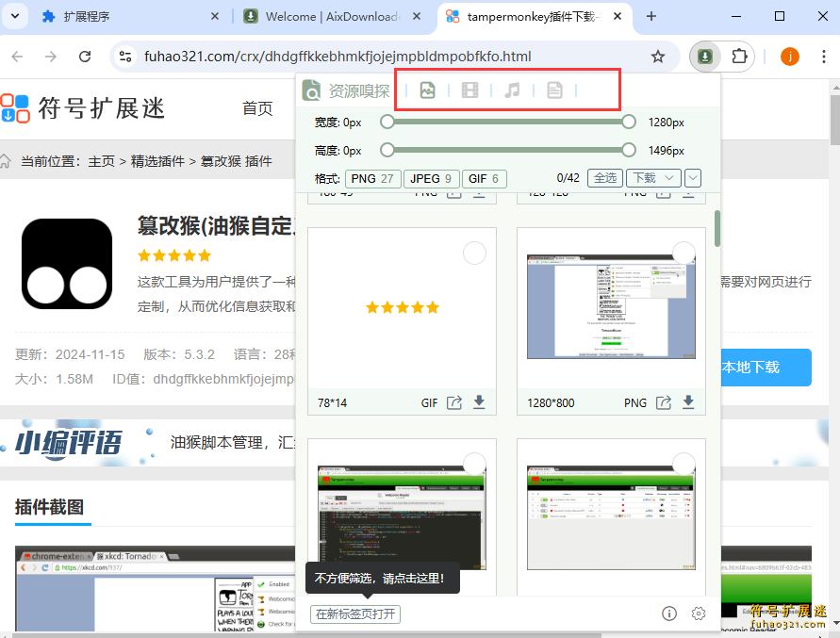Bookmark this page with star icon

click(x=658, y=57)
